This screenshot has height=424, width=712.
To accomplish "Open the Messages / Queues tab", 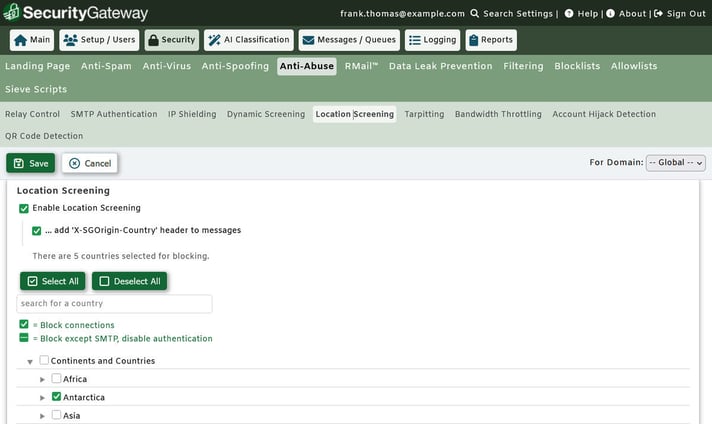I will coord(349,40).
